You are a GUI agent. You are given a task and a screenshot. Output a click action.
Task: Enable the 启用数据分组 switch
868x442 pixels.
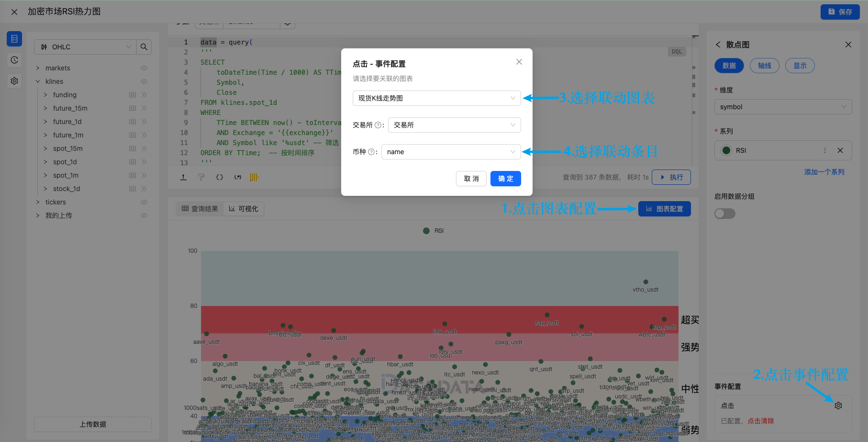coord(725,214)
